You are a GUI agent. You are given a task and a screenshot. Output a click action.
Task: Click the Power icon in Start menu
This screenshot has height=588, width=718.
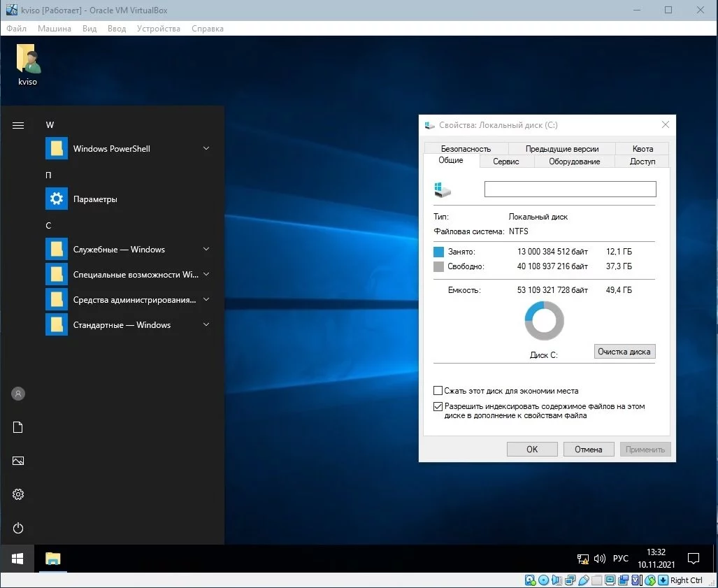tap(18, 528)
